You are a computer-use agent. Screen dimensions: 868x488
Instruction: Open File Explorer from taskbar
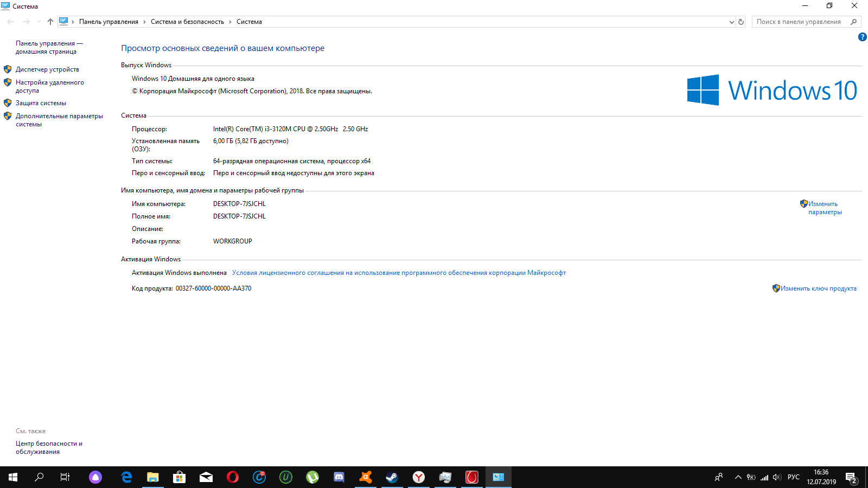[x=153, y=477]
